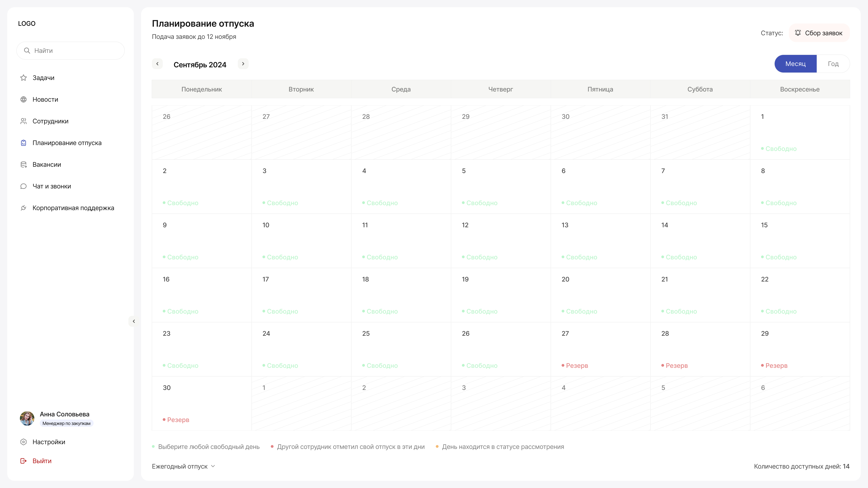Click the Найти search field
The width and height of the screenshot is (868, 488).
coord(71,51)
